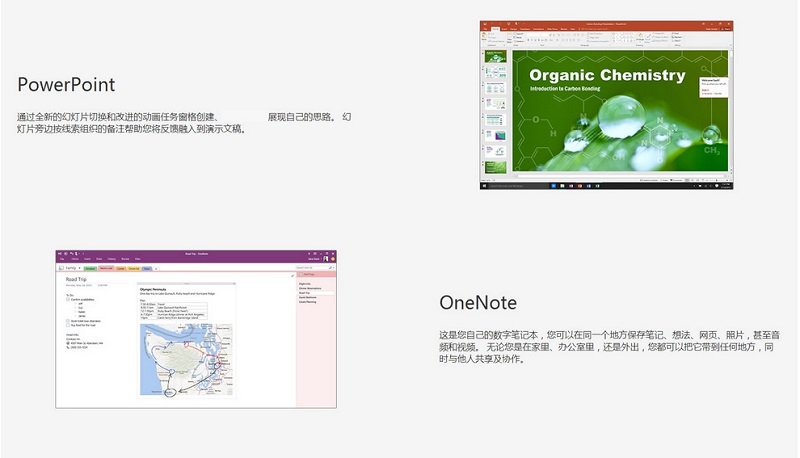
Task: Select the first slide thumbnail in PowerPoint panel
Action: coord(494,58)
